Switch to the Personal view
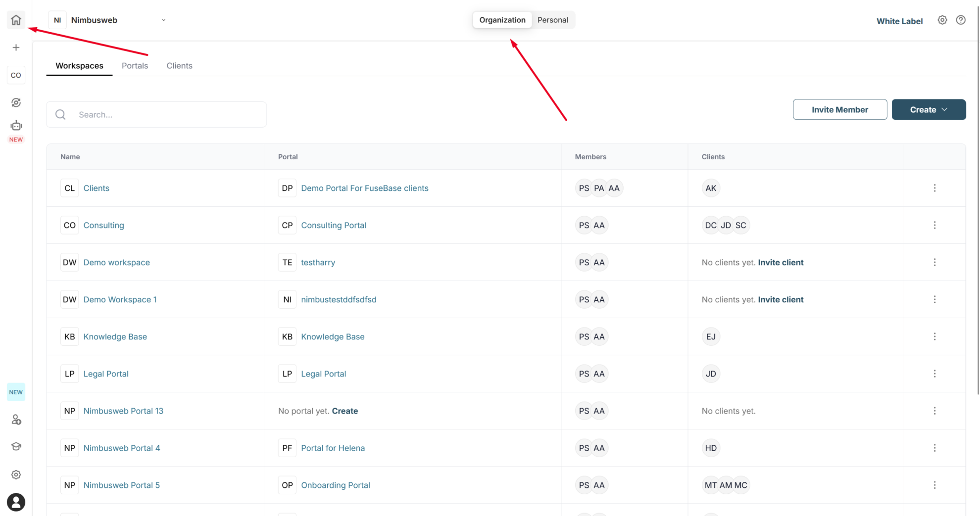980x516 pixels. click(x=553, y=20)
